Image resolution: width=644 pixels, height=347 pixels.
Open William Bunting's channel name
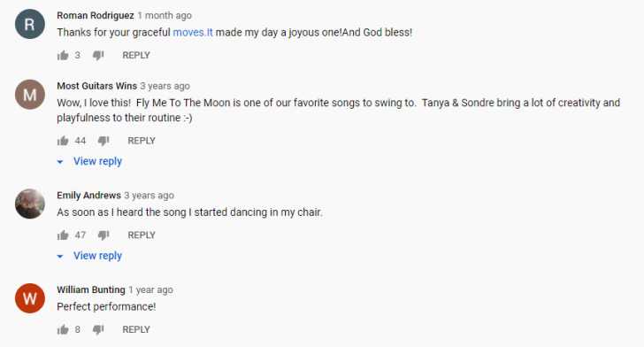(91, 289)
